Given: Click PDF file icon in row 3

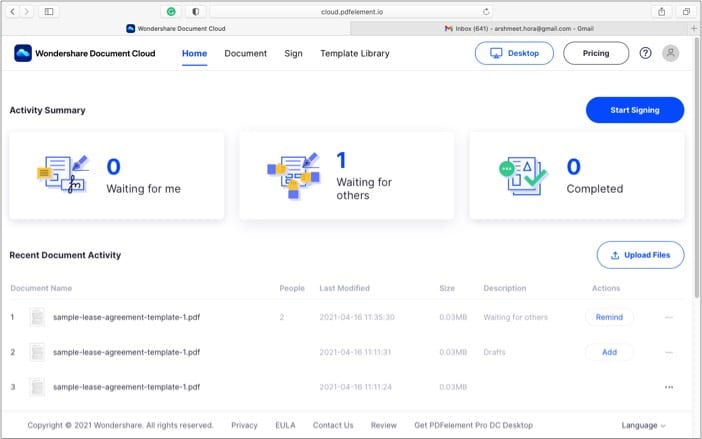Looking at the screenshot, I should pos(37,387).
